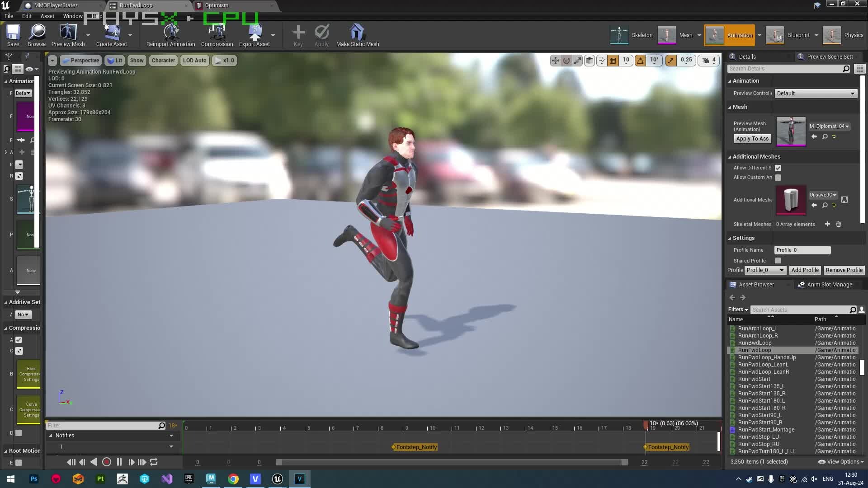Open the Asset menu
Screen dimensions: 868x488
pyautogui.click(x=47, y=16)
